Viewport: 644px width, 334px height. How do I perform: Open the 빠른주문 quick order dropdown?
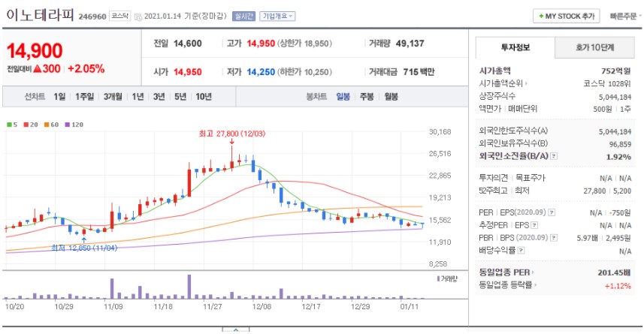[625, 16]
